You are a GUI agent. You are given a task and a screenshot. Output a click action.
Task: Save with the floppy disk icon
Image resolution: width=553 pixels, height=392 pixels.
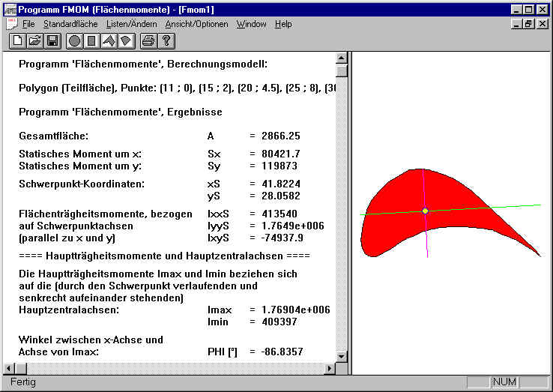[52, 40]
